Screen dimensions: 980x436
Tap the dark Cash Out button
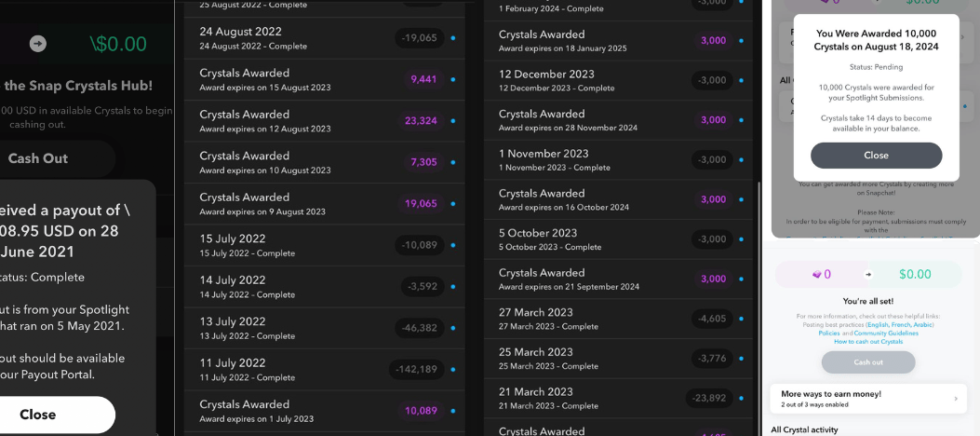click(x=38, y=158)
